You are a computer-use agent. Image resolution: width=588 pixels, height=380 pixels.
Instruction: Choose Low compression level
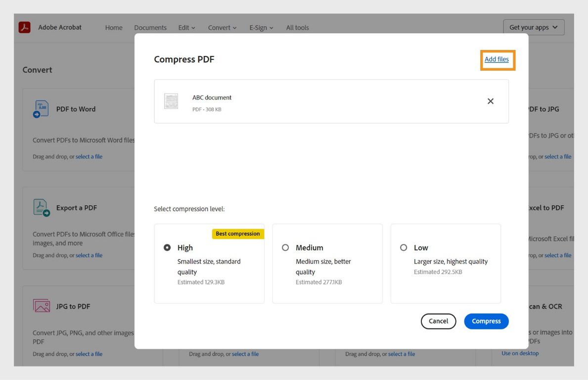[x=404, y=247]
